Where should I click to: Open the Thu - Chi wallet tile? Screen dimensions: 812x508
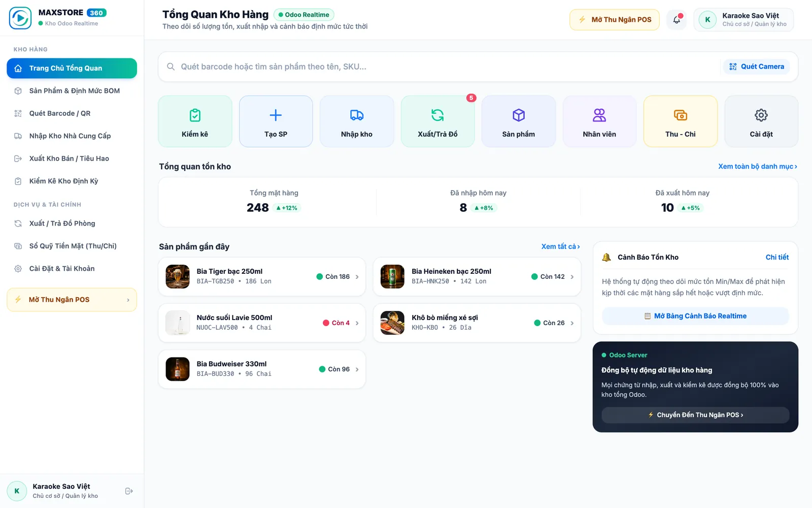tap(681, 121)
